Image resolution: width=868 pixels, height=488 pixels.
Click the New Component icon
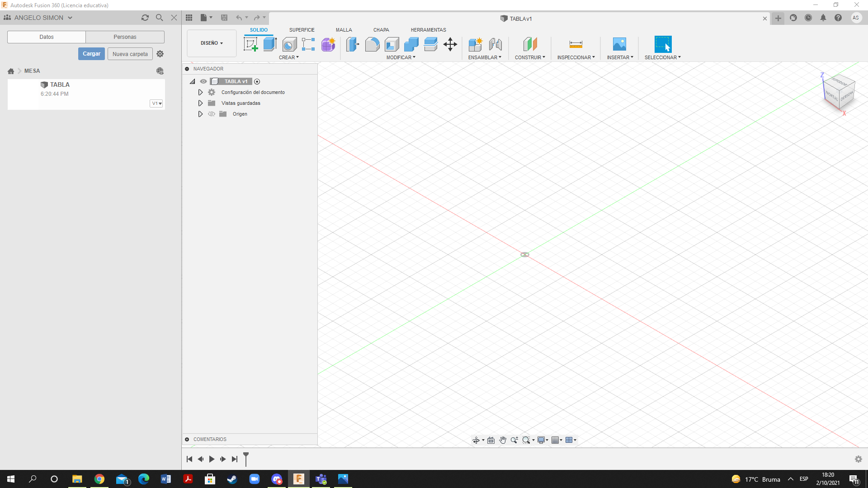tap(475, 44)
